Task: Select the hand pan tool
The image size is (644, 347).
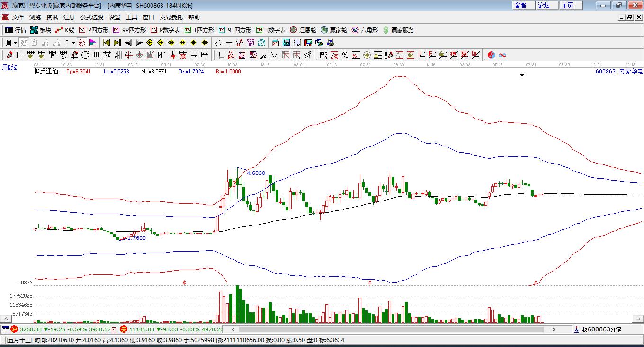Action: 218,43
